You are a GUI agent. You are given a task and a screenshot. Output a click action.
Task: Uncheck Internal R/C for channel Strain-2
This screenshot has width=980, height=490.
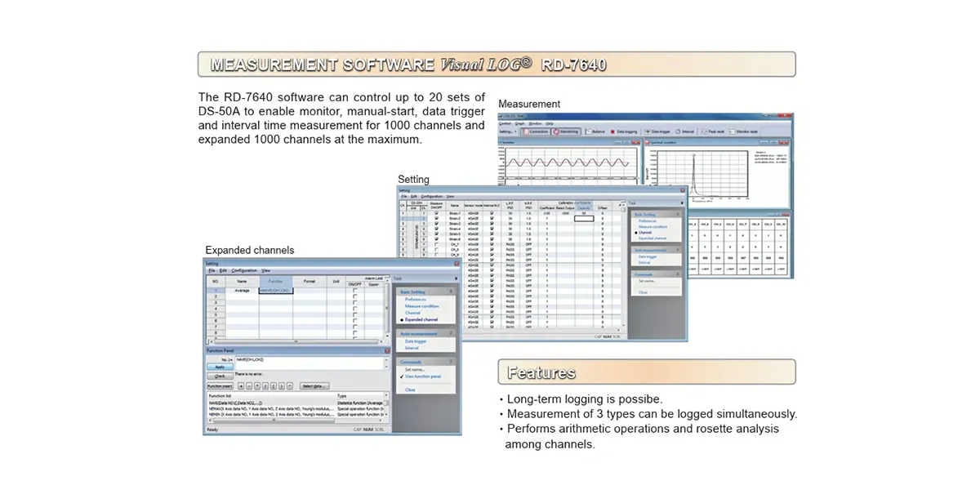(491, 219)
